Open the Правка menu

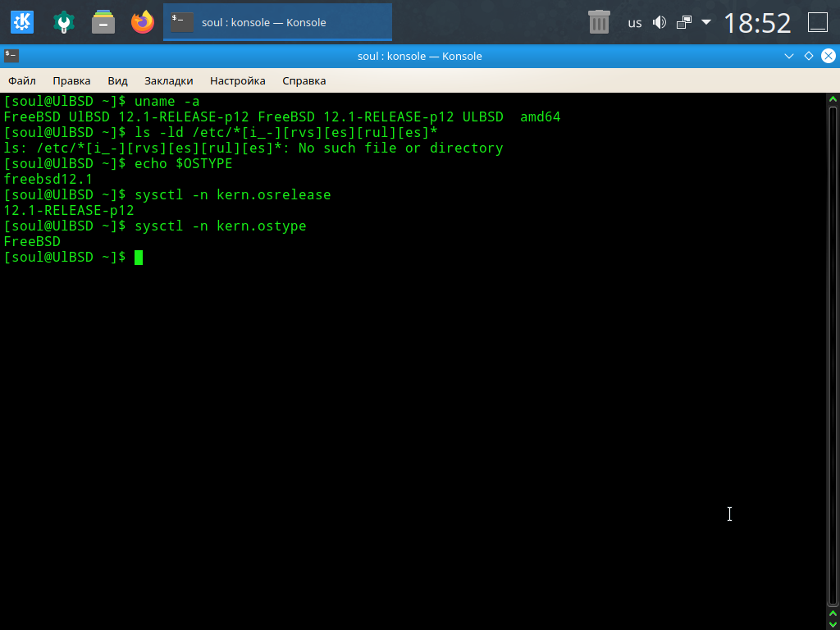coord(71,81)
